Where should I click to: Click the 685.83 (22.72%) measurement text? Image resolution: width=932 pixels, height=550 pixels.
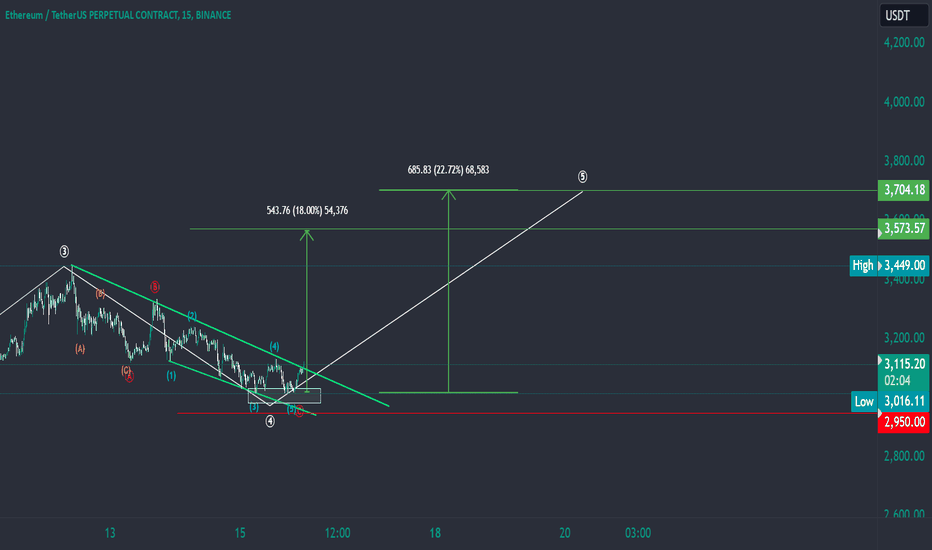[x=448, y=170]
